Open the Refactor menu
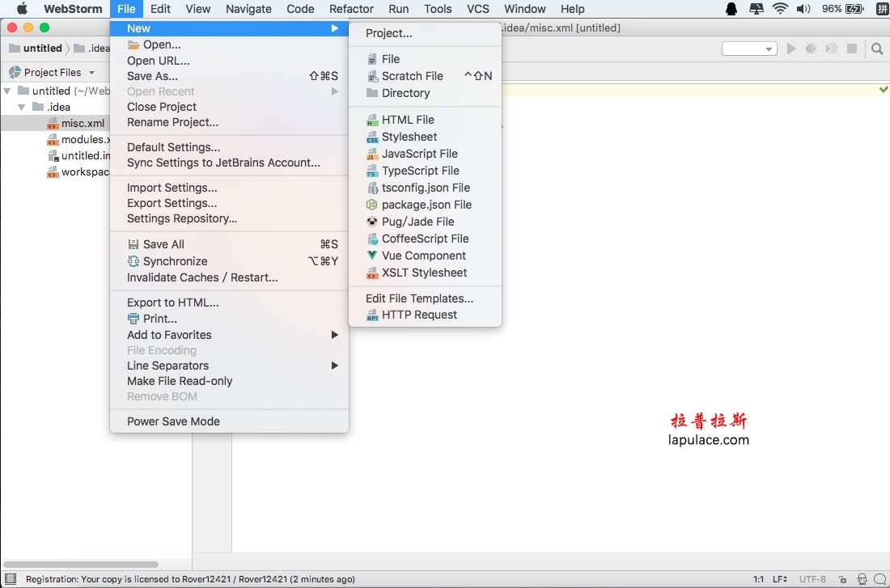The width and height of the screenshot is (890, 588). pyautogui.click(x=351, y=9)
